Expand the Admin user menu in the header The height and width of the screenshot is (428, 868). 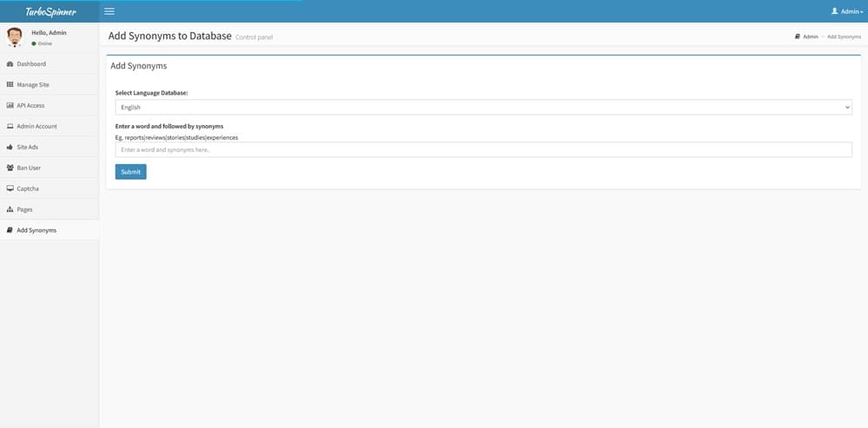846,11
